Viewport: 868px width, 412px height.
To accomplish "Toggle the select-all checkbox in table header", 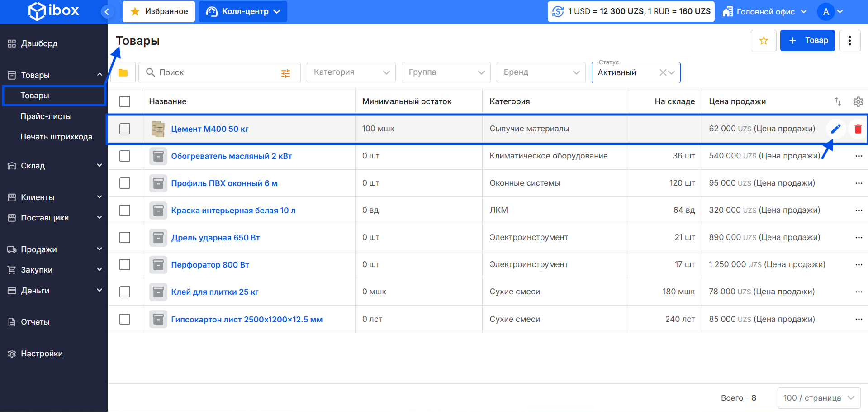I will (x=125, y=102).
